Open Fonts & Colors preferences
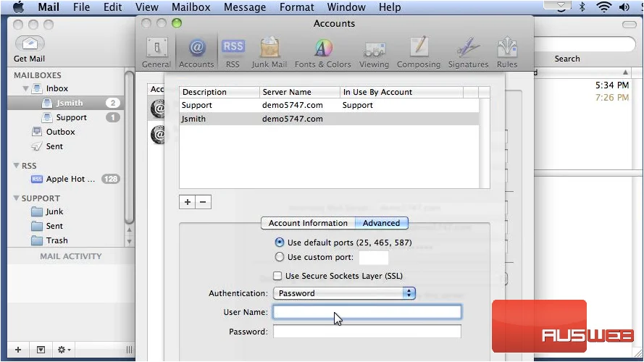The width and height of the screenshot is (644, 362). (323, 53)
